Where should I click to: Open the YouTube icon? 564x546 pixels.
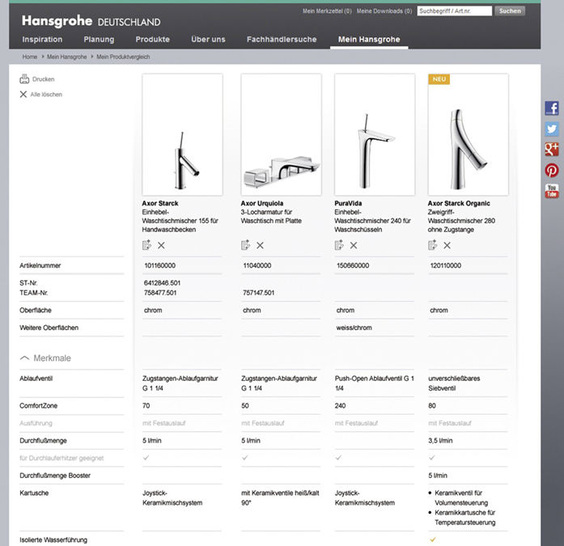coord(551,191)
